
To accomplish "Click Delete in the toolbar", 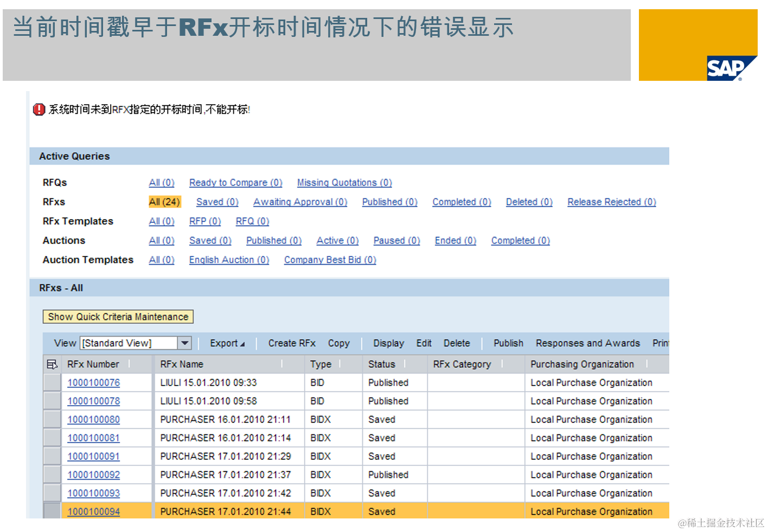I will click(x=457, y=343).
